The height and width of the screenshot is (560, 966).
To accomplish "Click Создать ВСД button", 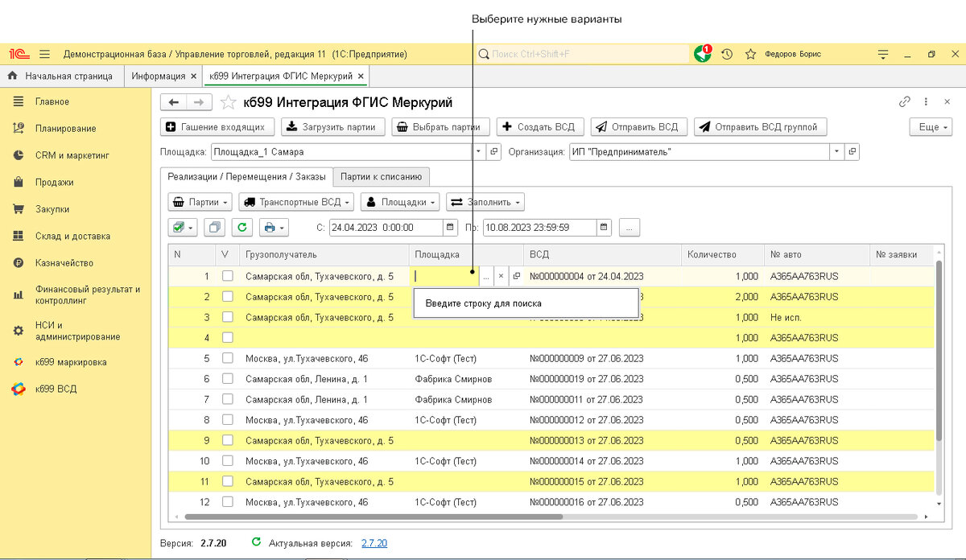I will coord(540,127).
